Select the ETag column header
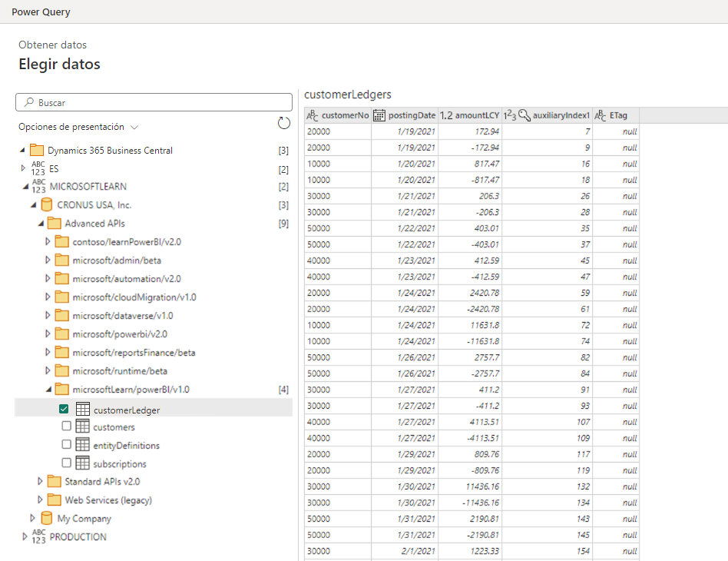The height and width of the screenshot is (561, 728). (x=616, y=115)
